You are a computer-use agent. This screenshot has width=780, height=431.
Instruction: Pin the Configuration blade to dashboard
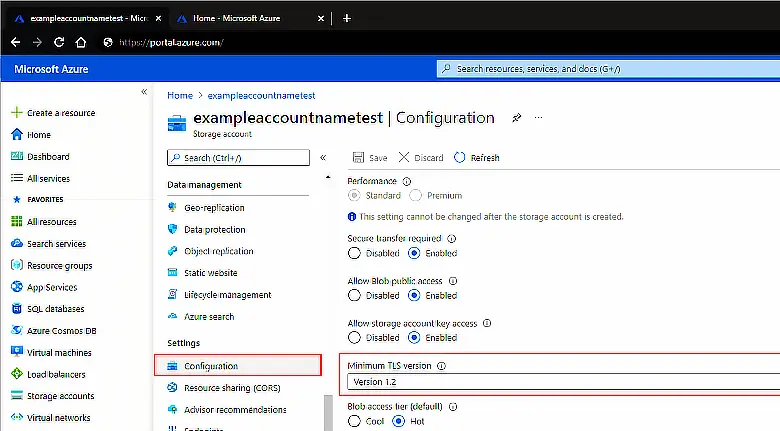517,118
